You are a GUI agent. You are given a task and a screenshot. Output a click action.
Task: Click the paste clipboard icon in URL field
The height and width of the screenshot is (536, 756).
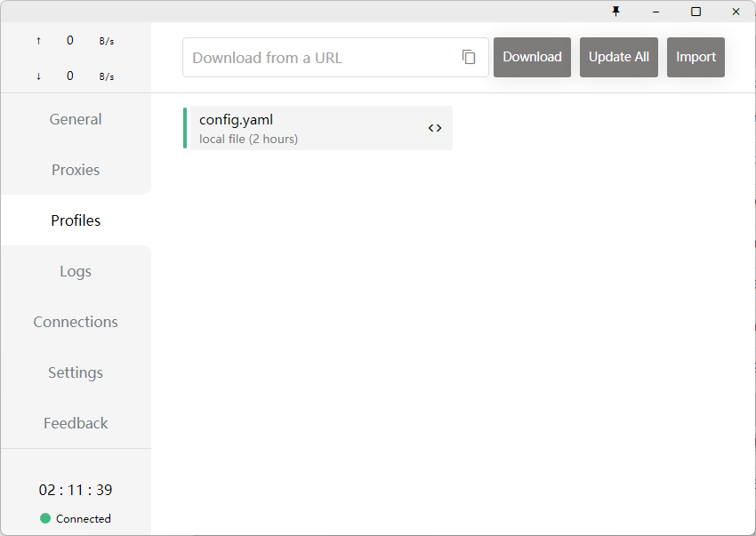(469, 57)
